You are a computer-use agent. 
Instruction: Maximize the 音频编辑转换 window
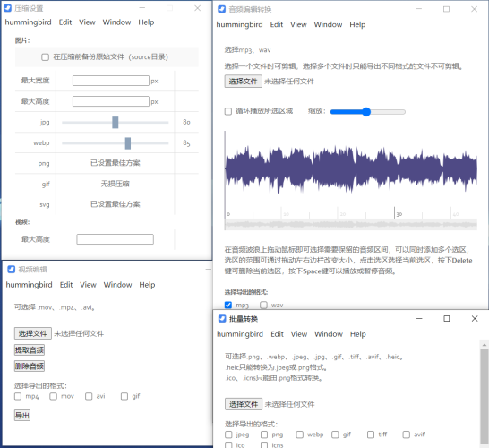click(x=446, y=9)
